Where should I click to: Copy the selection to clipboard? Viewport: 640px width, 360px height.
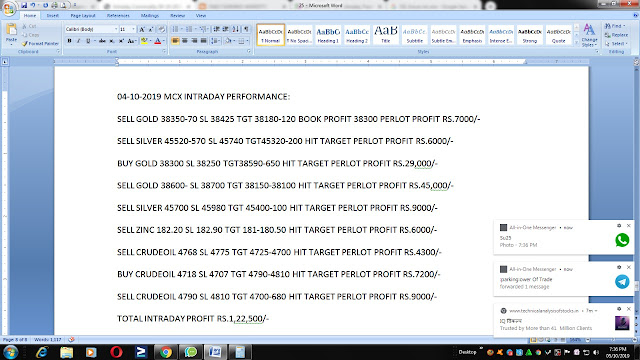31,35
